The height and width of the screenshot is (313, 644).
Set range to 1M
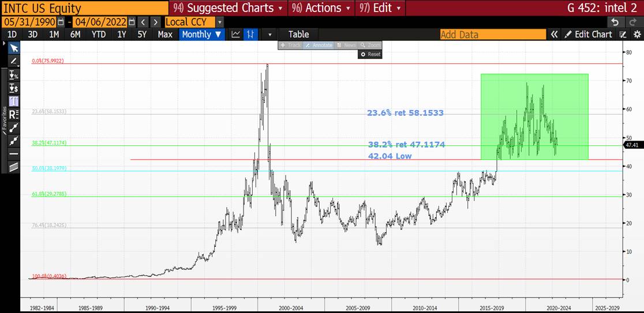(54, 35)
